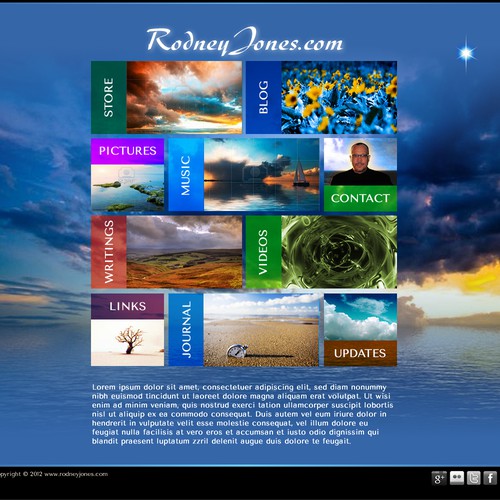
Task: Click the orange storm clouds Store thumbnail
Action: [184, 97]
